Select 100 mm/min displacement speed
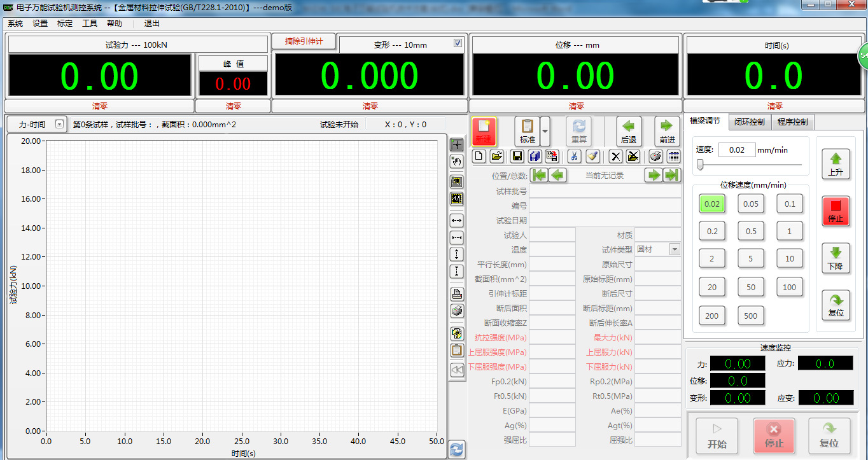Viewport: 868px width, 460px height. (x=789, y=287)
